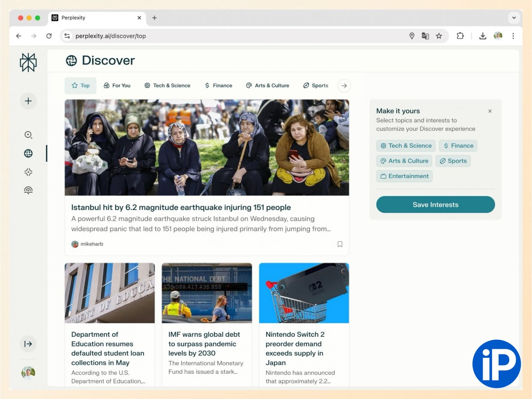Image resolution: width=532 pixels, height=399 pixels.
Task: Click the browser forward arrow
Action: coord(34,36)
